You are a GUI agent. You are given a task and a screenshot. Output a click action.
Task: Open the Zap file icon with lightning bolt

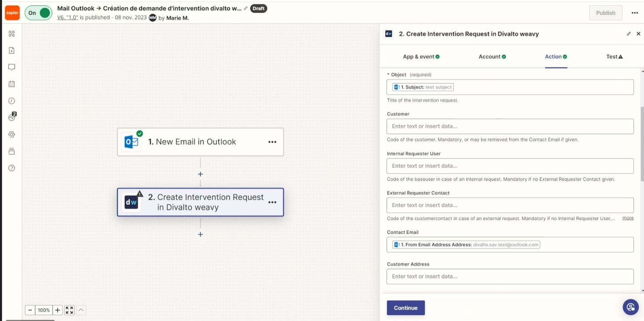(x=12, y=51)
